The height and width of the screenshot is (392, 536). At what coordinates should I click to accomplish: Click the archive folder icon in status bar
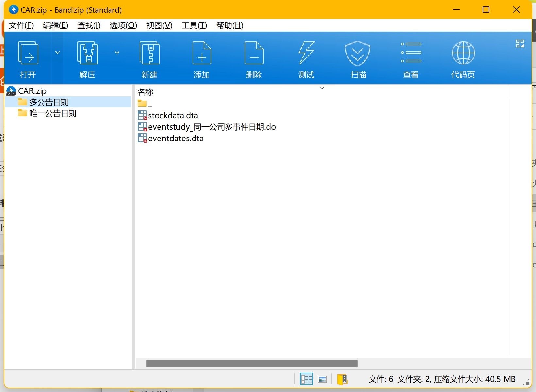pos(342,379)
